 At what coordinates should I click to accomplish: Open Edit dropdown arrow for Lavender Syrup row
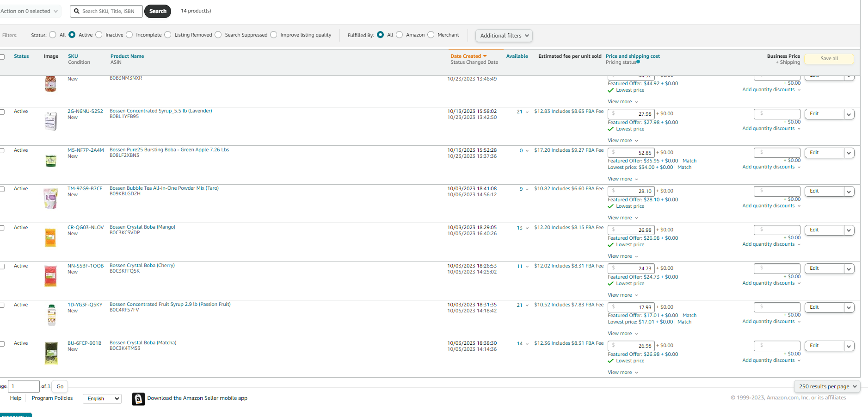pyautogui.click(x=849, y=114)
